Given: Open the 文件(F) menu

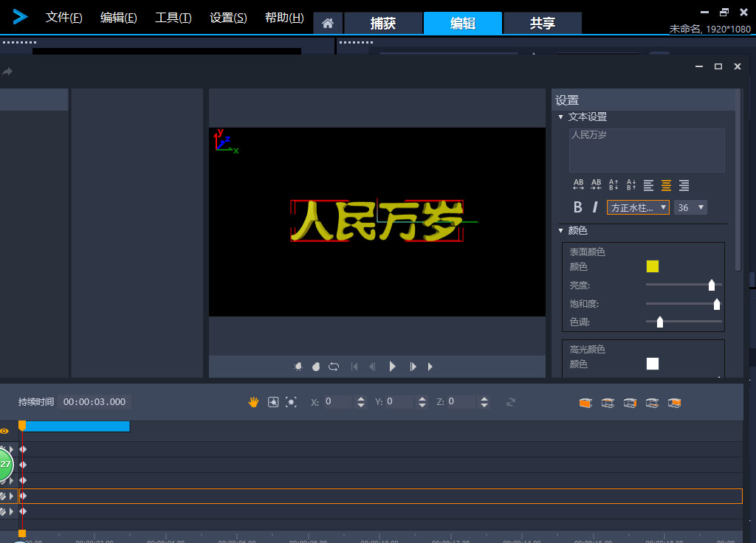Looking at the screenshot, I should (x=63, y=18).
